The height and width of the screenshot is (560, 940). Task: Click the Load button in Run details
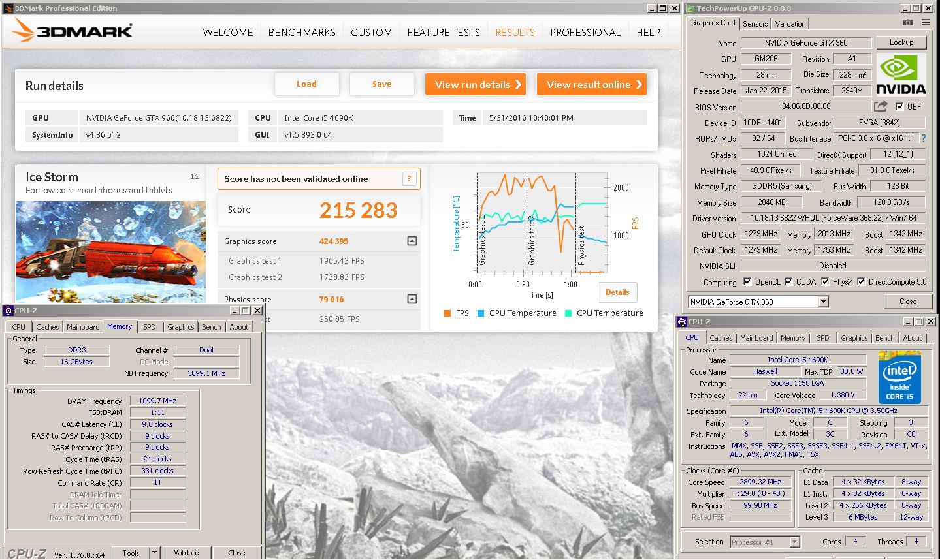coord(306,84)
